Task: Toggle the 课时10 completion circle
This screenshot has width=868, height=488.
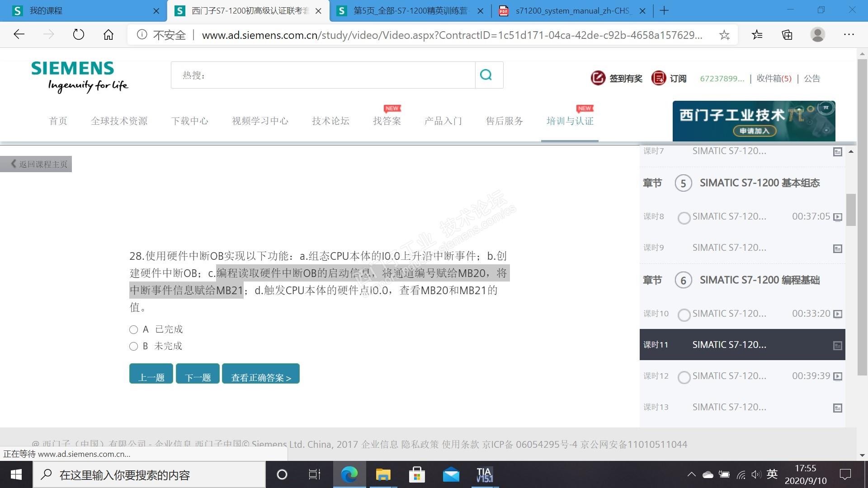Action: pos(684,314)
